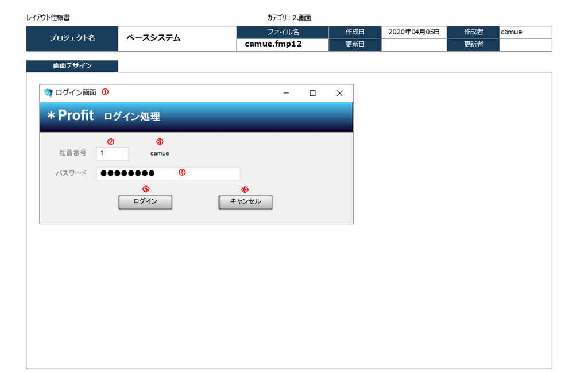588x372 pixels.
Task: Click the red ⑤ marker above ログイン button
Action: pos(146,189)
